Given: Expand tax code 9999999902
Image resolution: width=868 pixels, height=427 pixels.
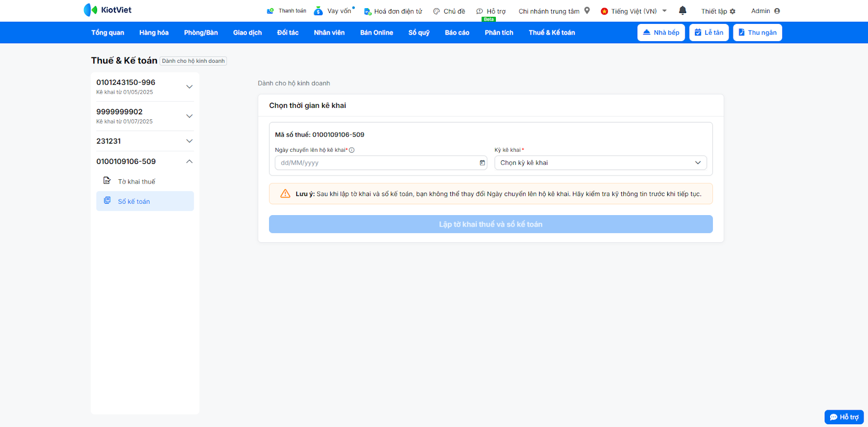Looking at the screenshot, I should pyautogui.click(x=189, y=116).
